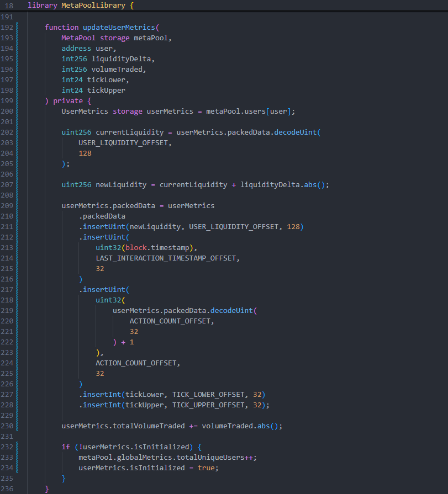Click line number 219 in the gutter
The width and height of the screenshot is (448, 494).
8,310
